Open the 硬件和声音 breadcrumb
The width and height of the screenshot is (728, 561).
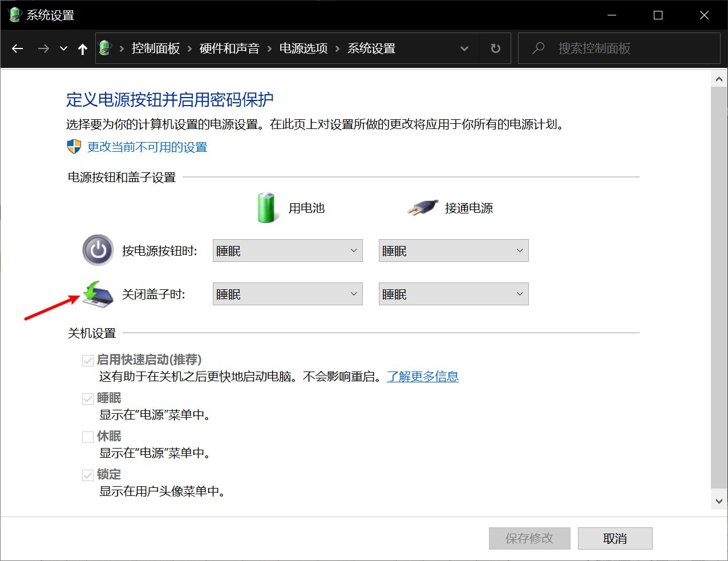[229, 49]
